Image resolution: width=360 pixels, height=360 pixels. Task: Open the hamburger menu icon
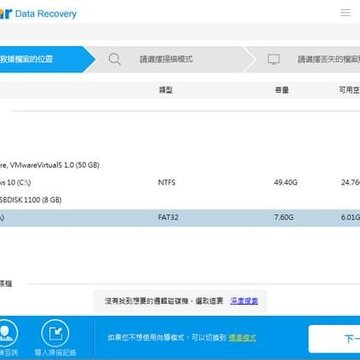[346, 13]
